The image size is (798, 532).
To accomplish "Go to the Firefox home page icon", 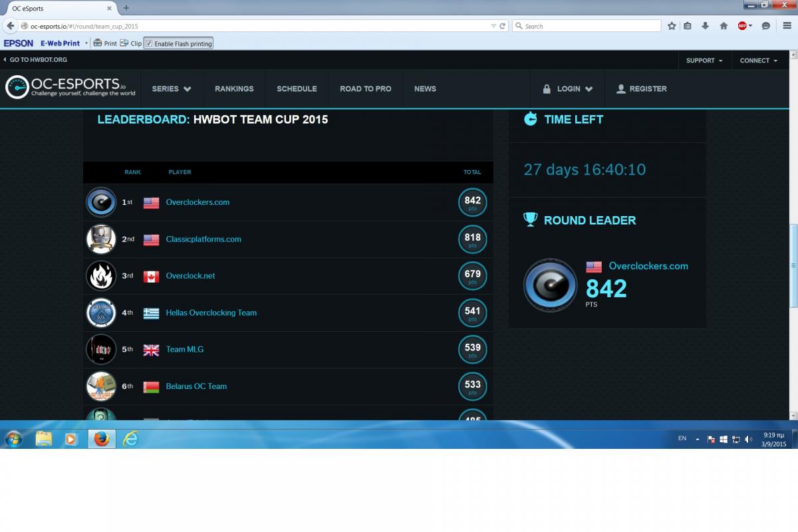I will 724,26.
